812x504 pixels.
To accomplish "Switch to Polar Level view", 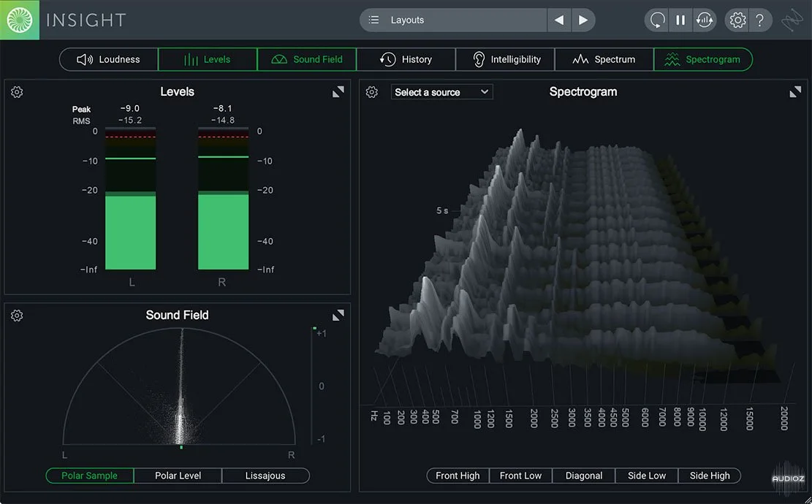I will pos(178,476).
